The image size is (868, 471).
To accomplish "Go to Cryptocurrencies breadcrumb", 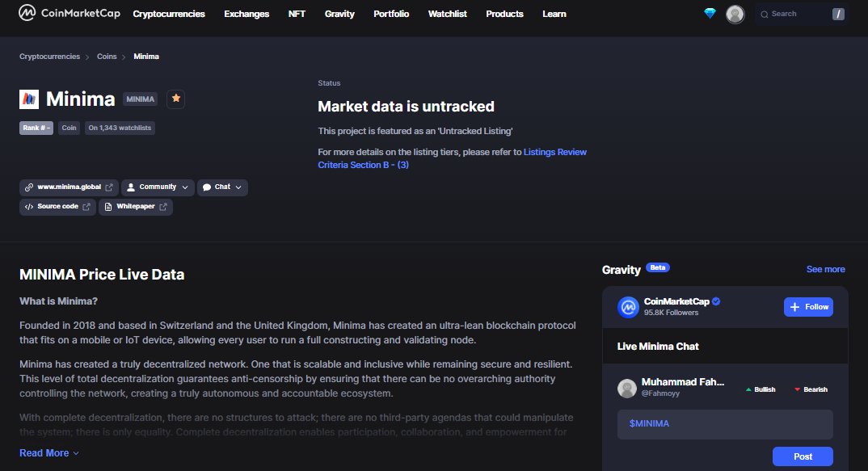I will point(50,57).
